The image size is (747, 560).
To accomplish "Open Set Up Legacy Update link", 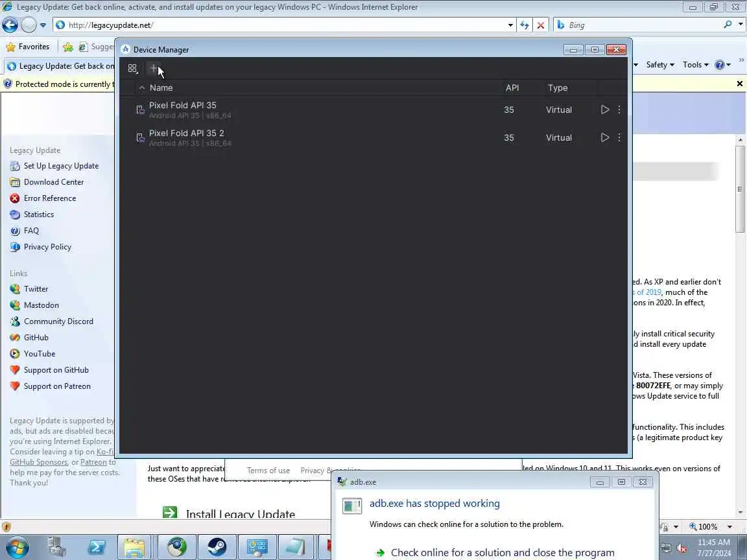I will point(61,166).
